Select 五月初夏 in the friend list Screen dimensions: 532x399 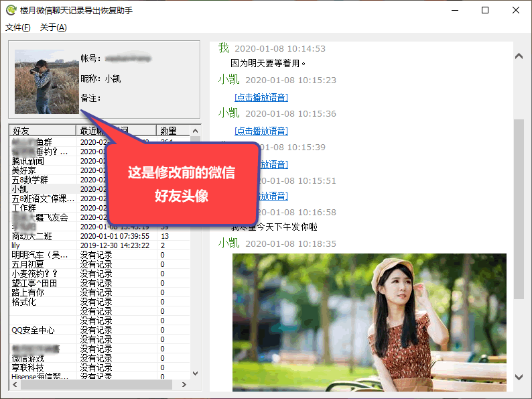pyautogui.click(x=28, y=264)
